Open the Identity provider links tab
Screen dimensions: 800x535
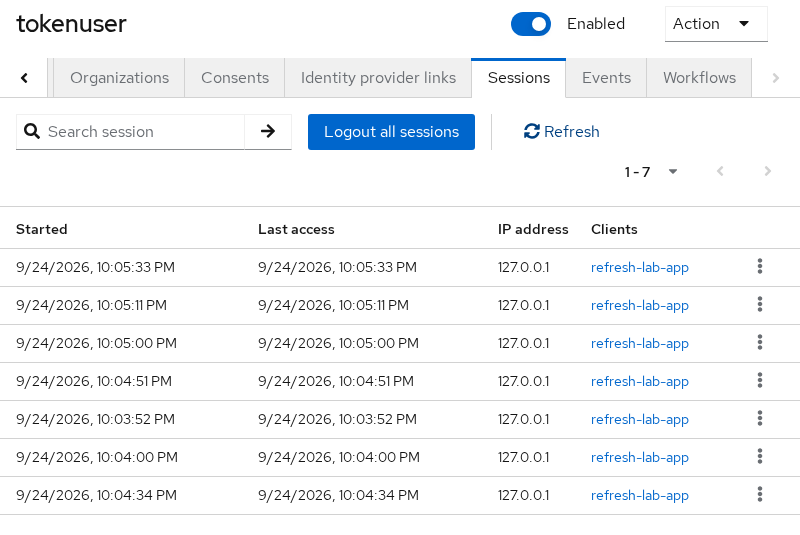coord(378,78)
